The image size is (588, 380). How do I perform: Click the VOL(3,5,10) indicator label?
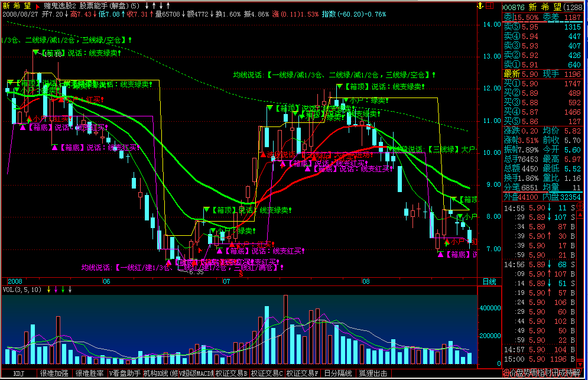(x=22, y=290)
